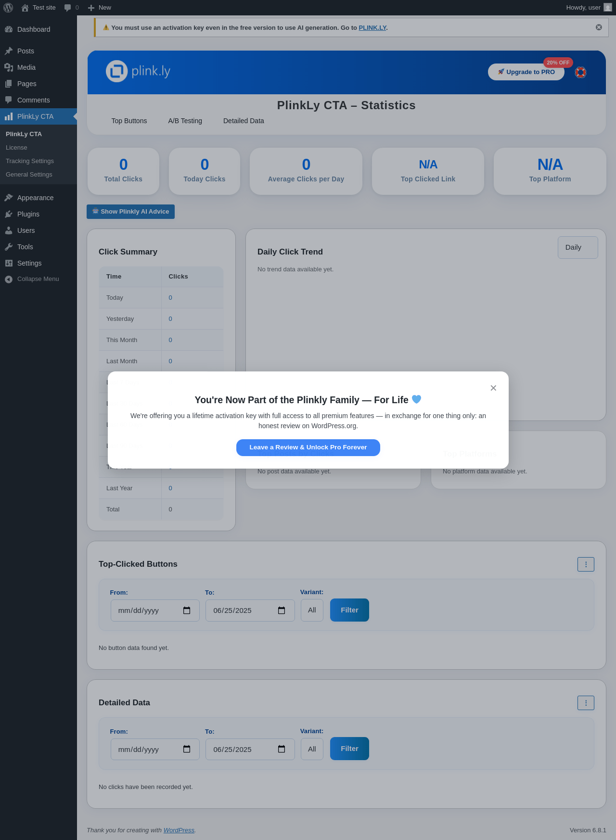The image size is (616, 840).
Task: Open the Daily trend period dropdown
Action: pyautogui.click(x=578, y=247)
